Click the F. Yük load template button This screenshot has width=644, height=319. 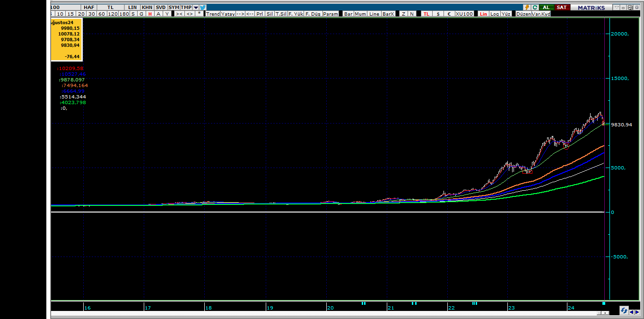296,14
